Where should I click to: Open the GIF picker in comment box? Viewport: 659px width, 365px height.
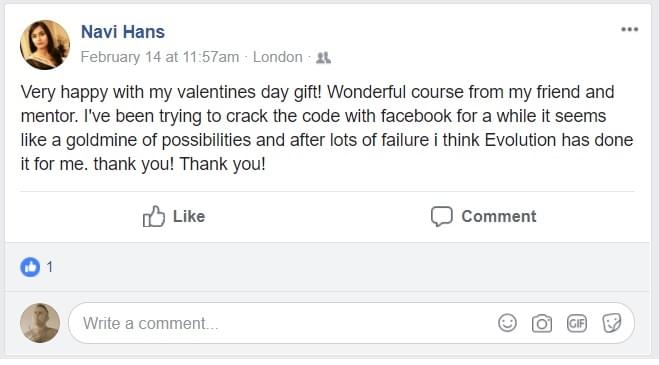pyautogui.click(x=577, y=323)
